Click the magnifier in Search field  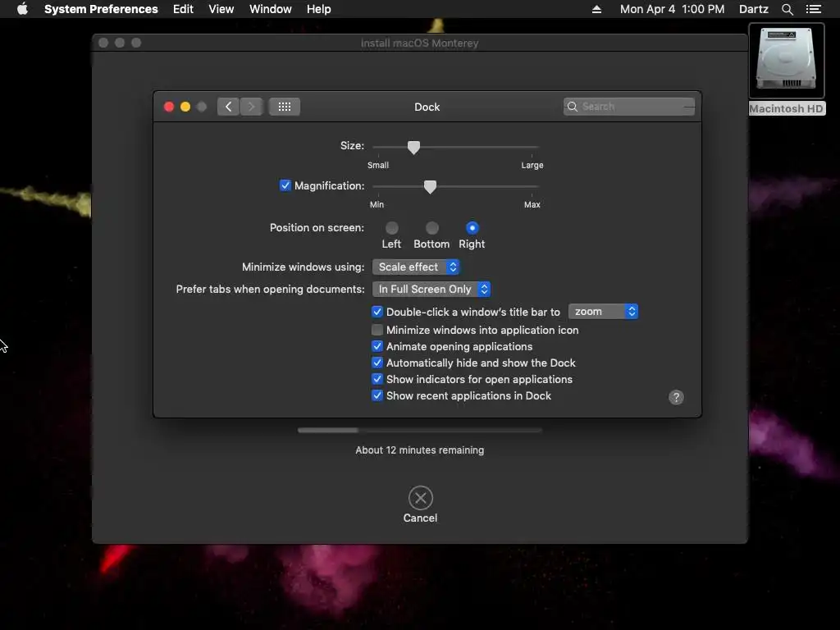pyautogui.click(x=572, y=107)
